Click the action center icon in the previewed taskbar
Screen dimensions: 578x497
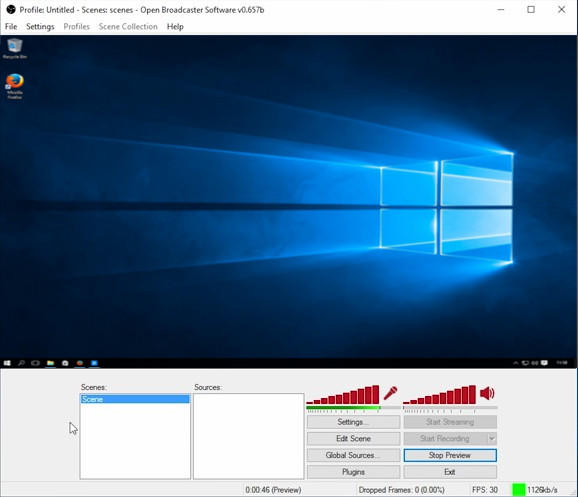[544, 363]
